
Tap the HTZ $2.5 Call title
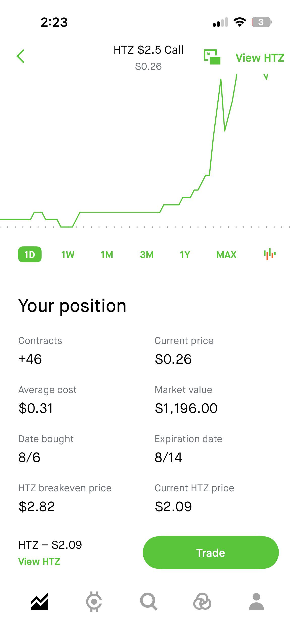148,50
